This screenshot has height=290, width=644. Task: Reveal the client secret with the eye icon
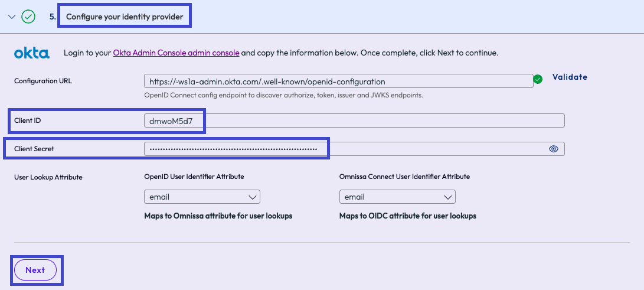(554, 149)
